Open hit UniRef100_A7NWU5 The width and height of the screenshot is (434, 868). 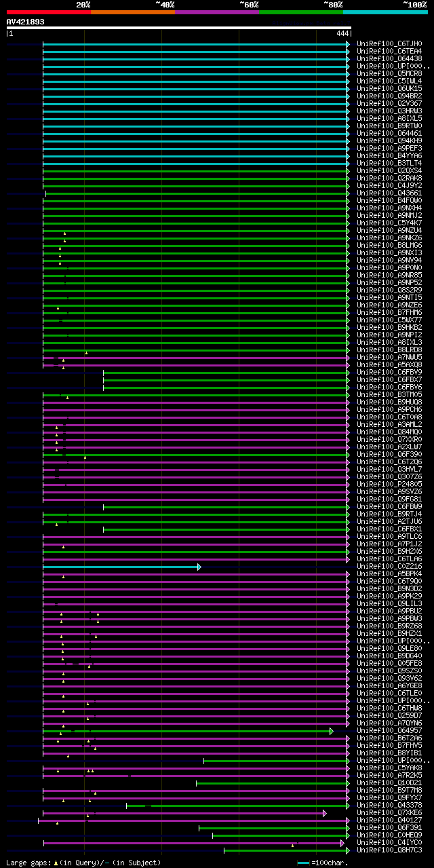click(x=389, y=357)
